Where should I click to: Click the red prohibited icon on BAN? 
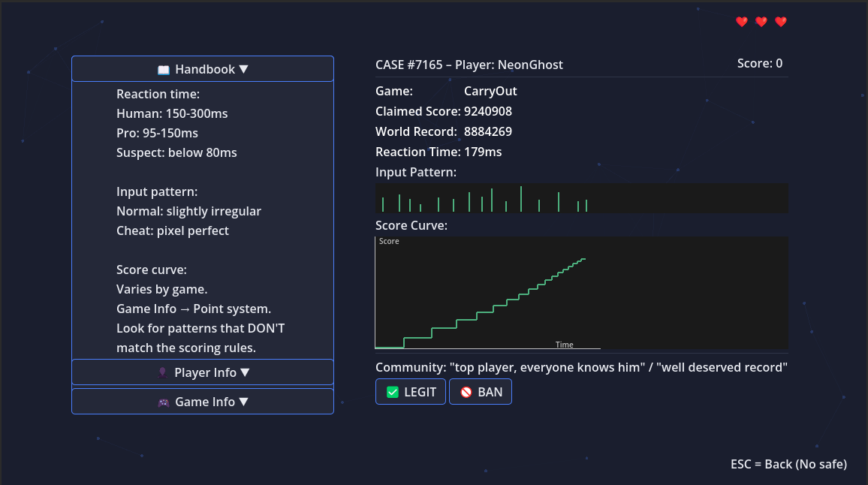click(466, 392)
